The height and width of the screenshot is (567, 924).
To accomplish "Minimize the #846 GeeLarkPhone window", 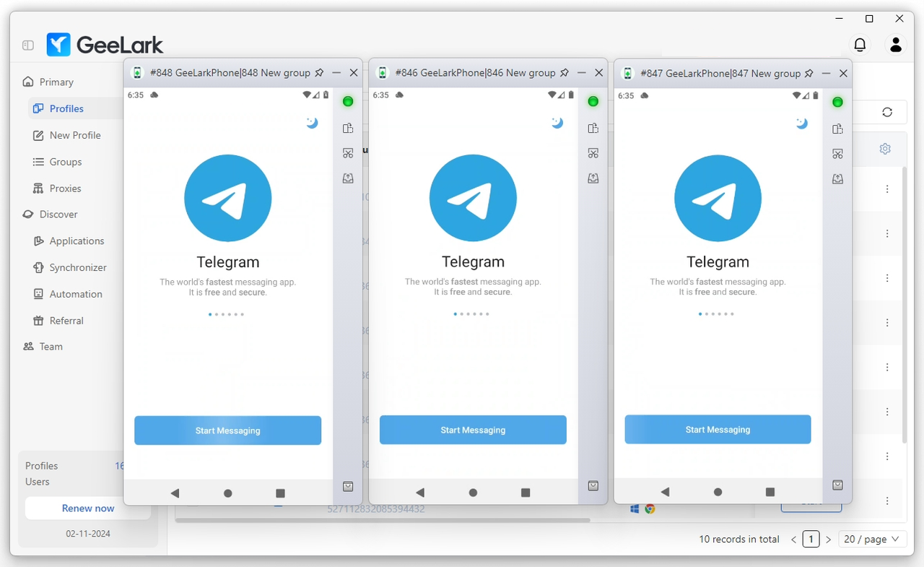I will [582, 73].
